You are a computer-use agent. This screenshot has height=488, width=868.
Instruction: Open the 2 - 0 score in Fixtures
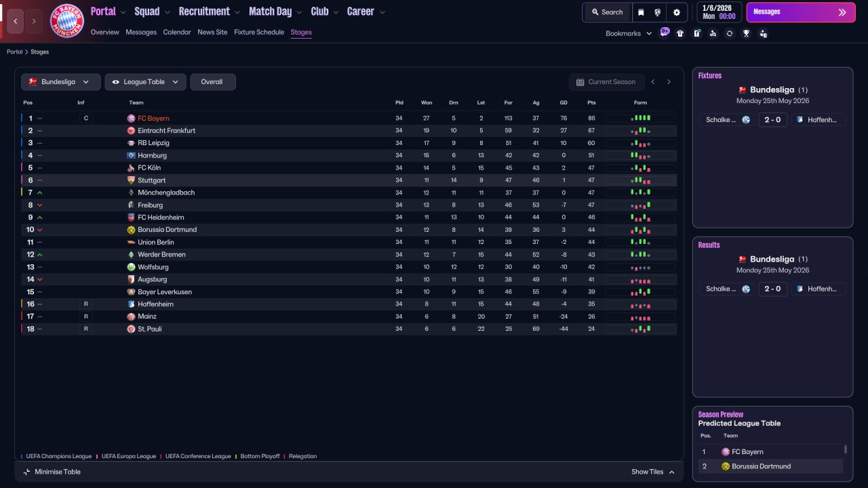pos(772,120)
